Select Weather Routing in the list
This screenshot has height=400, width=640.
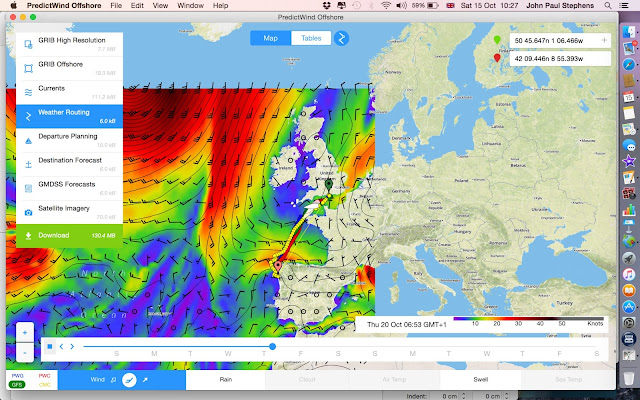(x=69, y=116)
